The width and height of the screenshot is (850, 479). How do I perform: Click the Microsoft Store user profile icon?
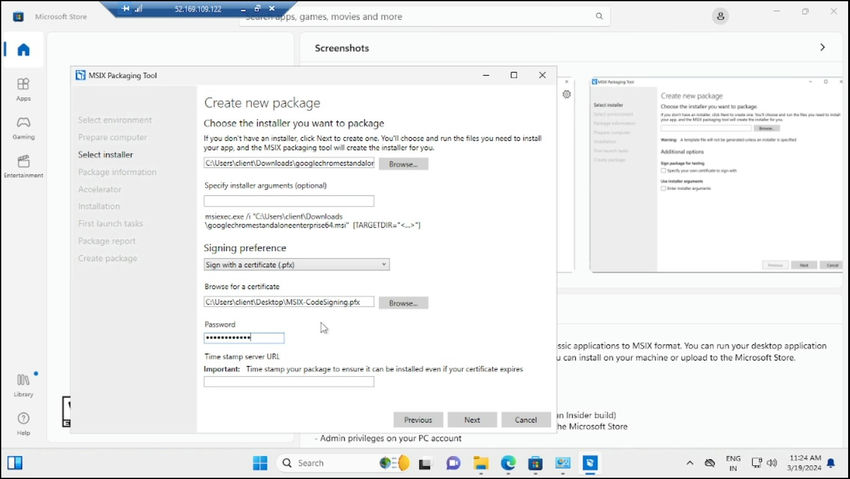point(720,16)
